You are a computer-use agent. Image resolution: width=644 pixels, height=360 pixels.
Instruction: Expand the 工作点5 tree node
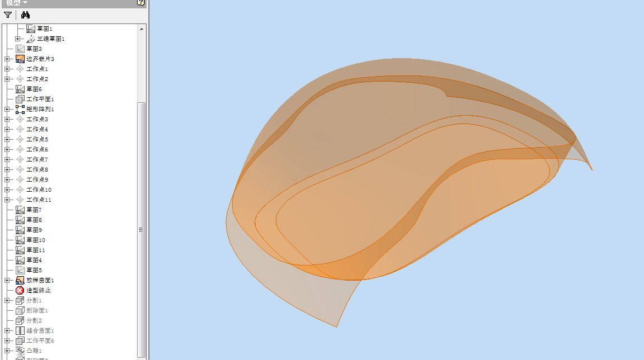[7, 140]
